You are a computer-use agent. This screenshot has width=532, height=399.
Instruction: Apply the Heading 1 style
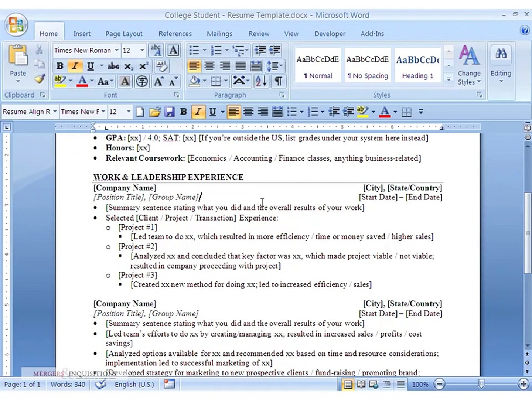(418, 65)
